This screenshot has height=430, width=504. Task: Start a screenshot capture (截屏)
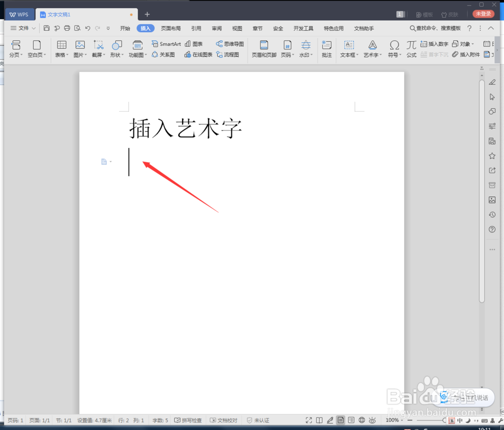[98, 49]
